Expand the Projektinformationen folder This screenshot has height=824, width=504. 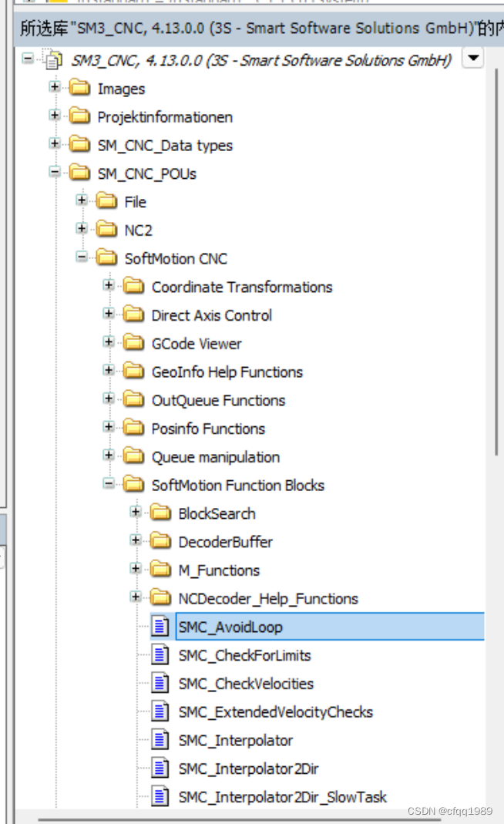point(55,115)
